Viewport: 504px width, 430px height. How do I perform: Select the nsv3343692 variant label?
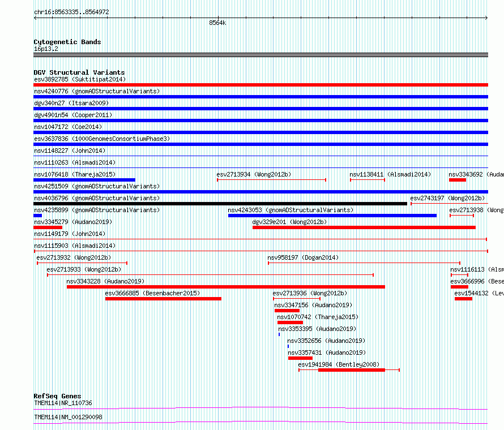(x=476, y=174)
